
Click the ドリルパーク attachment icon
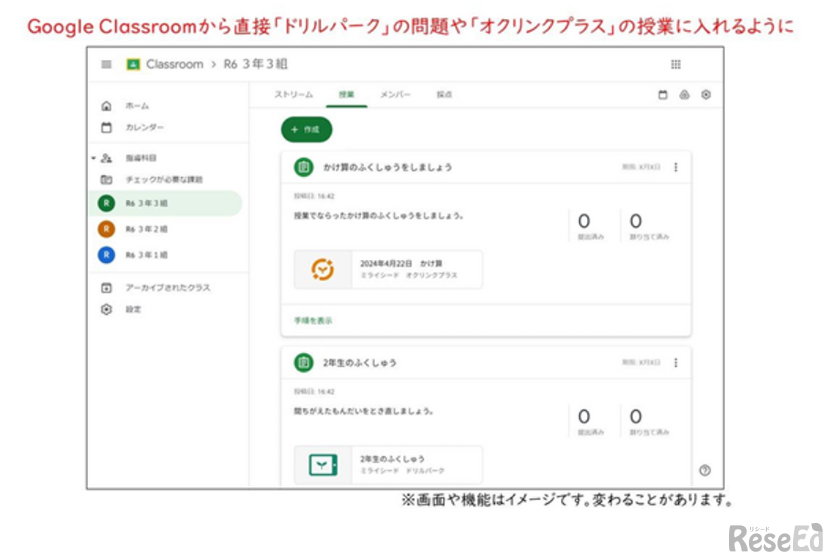pyautogui.click(x=323, y=465)
